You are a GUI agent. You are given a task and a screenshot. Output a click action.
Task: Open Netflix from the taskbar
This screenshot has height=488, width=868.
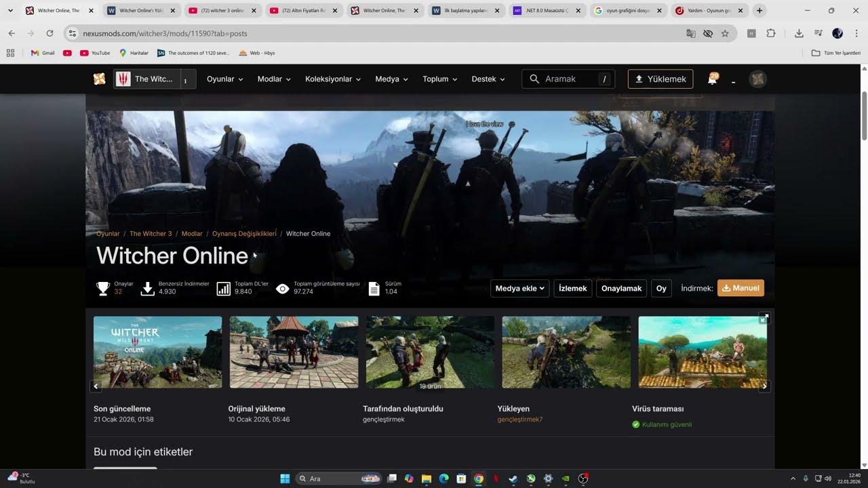pyautogui.click(x=496, y=479)
